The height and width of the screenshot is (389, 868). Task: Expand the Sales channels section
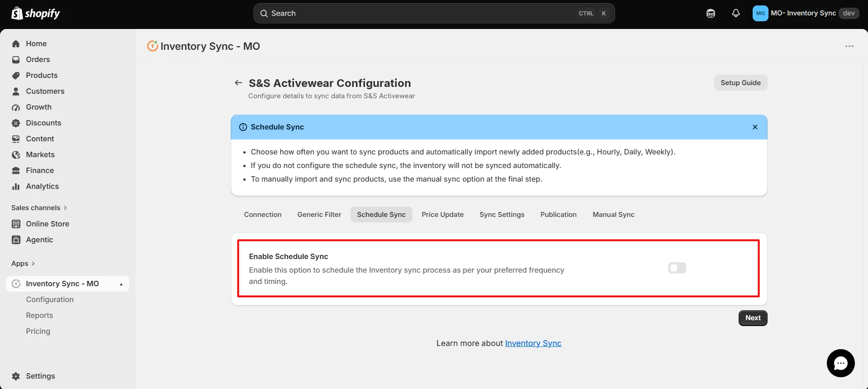pos(39,208)
